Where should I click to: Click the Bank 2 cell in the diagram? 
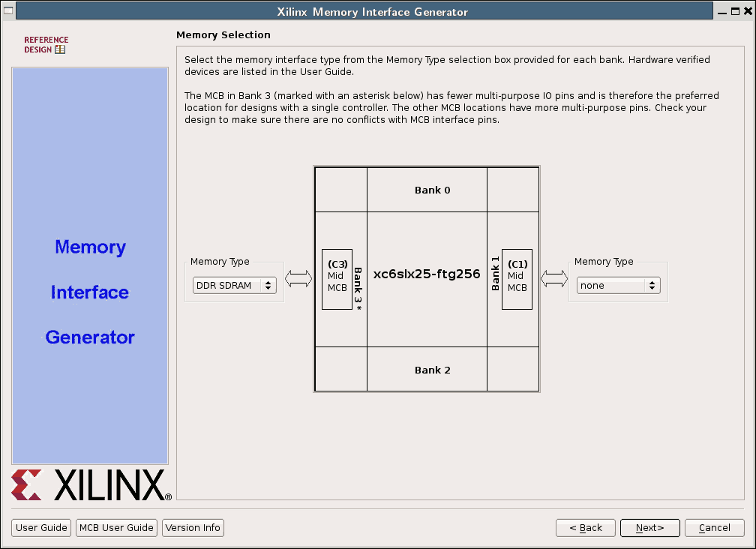[432, 370]
